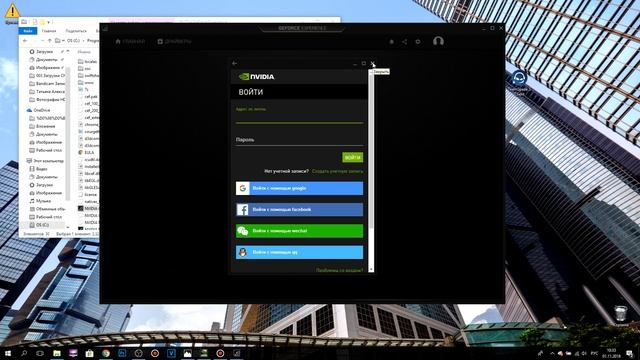Screen dimensions: 640x360
Task: Launch Chrome from the taskbar
Action: point(106,353)
